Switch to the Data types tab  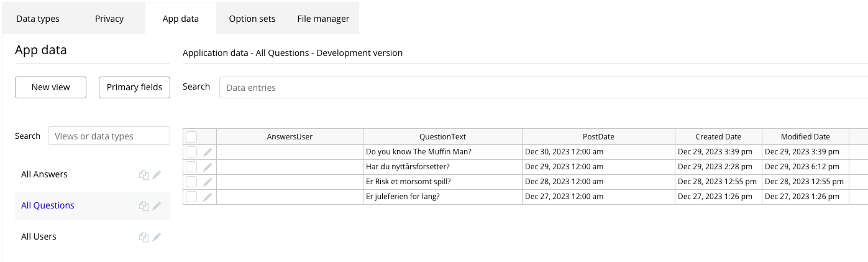(38, 19)
